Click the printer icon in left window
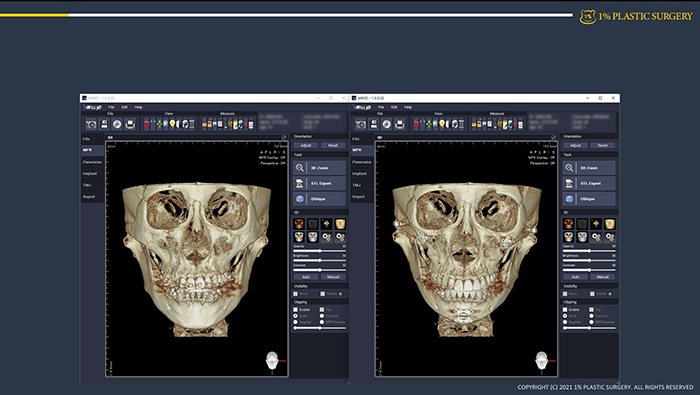 point(130,124)
